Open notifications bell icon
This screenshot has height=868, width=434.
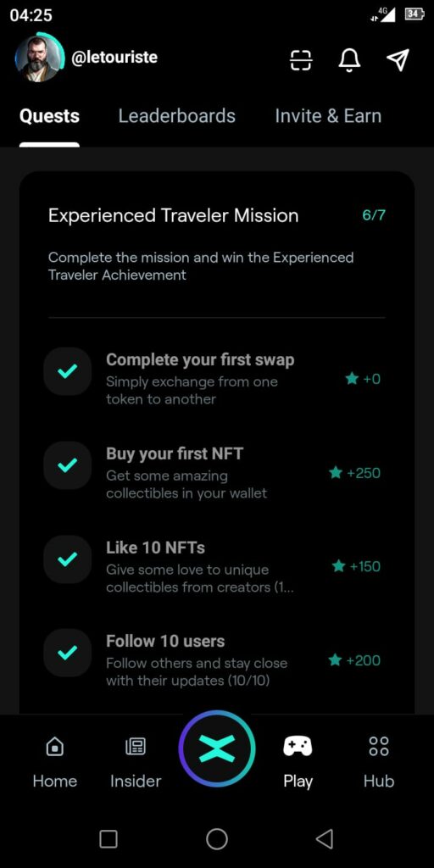click(x=349, y=60)
